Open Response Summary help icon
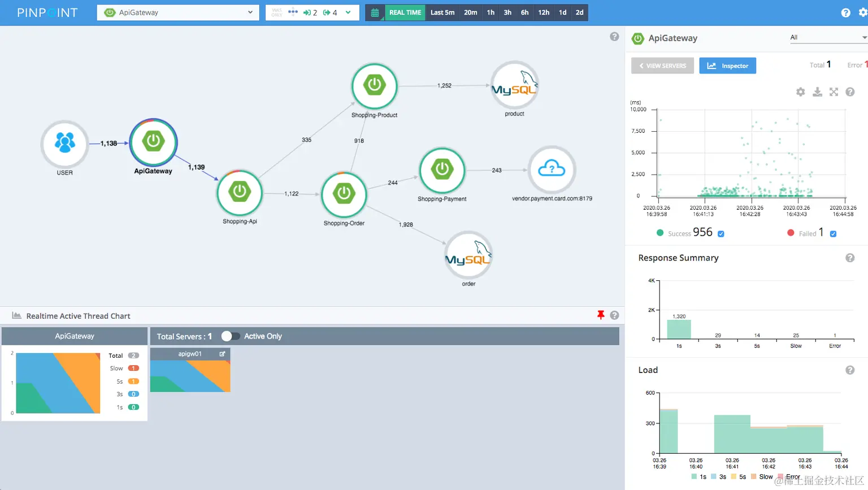 [850, 258]
